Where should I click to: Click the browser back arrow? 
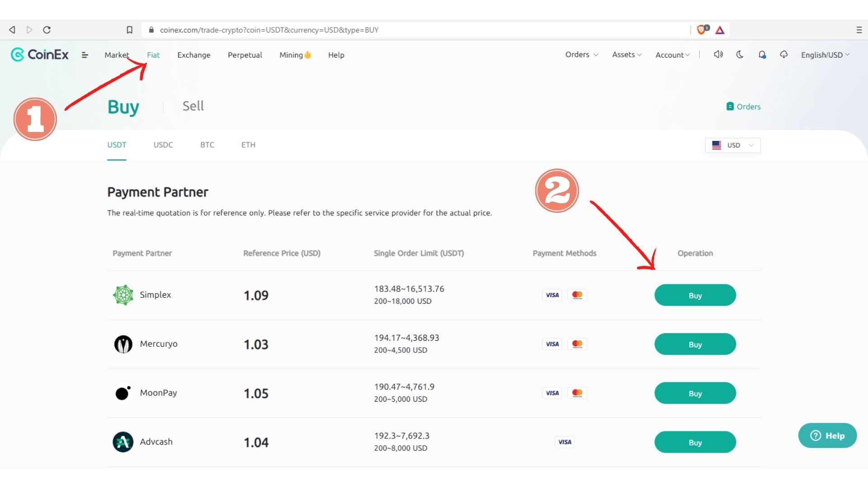click(12, 30)
